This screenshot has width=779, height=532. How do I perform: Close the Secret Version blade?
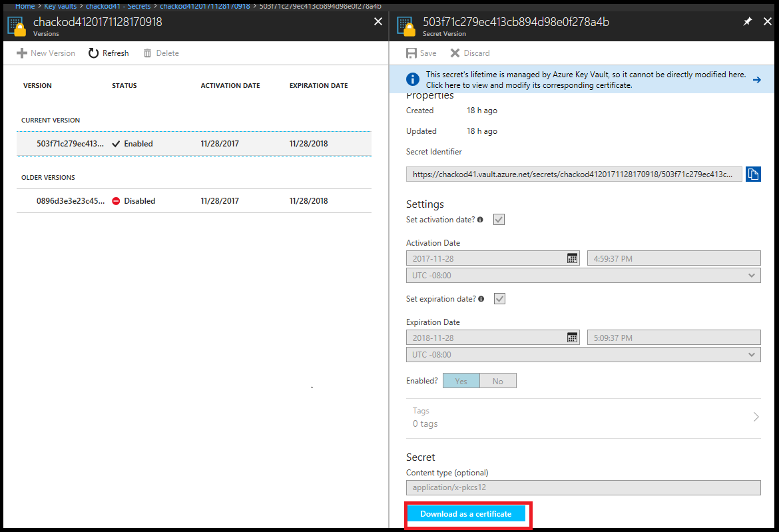tap(768, 21)
